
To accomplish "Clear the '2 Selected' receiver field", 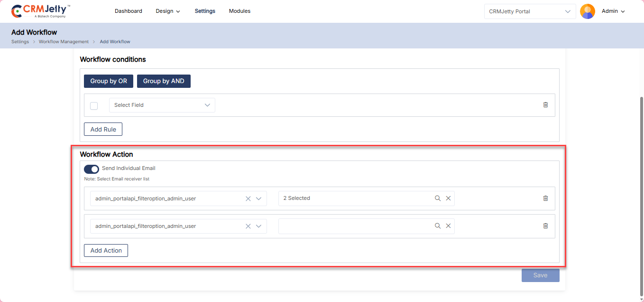I will pyautogui.click(x=448, y=198).
